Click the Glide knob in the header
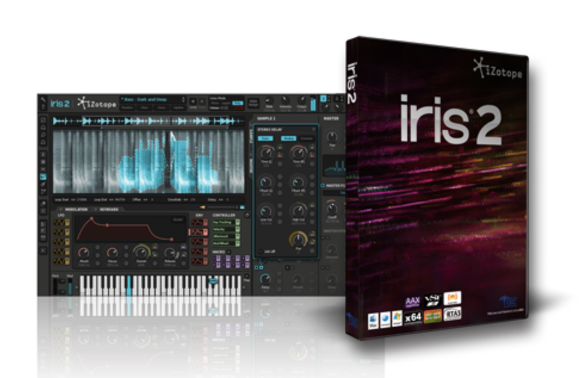This screenshot has width=588, height=378. coord(269,101)
